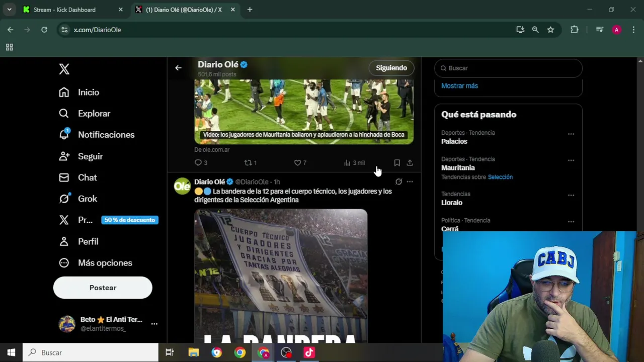Share the Mauritania video post
The image size is (644, 362).
[x=410, y=163]
